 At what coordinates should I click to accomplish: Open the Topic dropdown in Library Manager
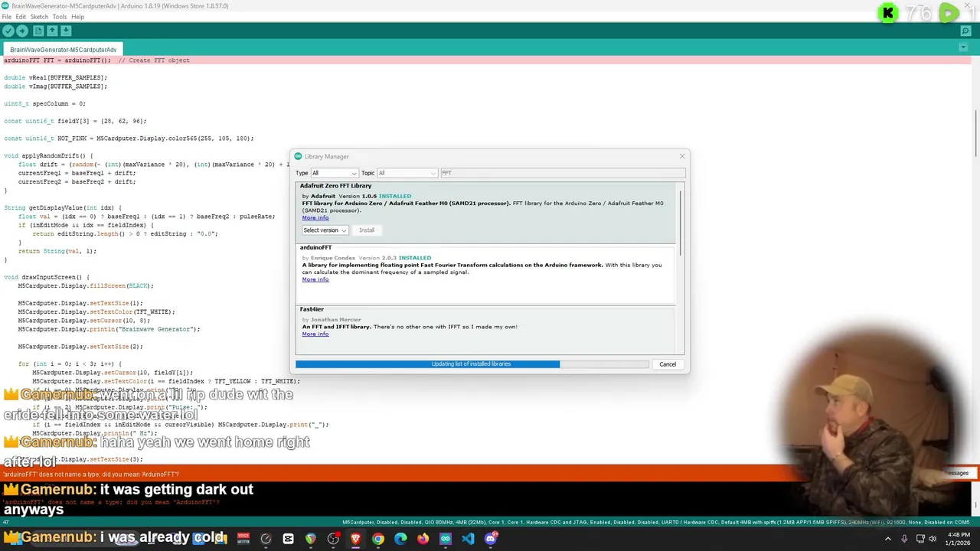pos(407,173)
